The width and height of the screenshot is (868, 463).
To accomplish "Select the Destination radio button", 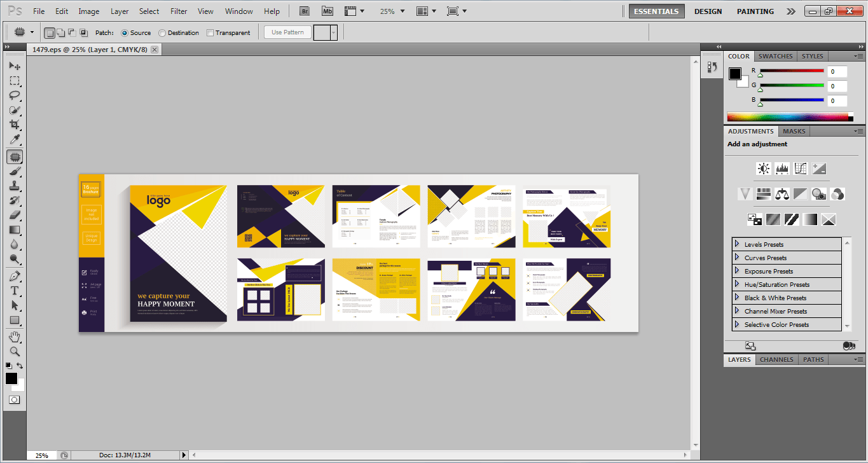I will 162,33.
